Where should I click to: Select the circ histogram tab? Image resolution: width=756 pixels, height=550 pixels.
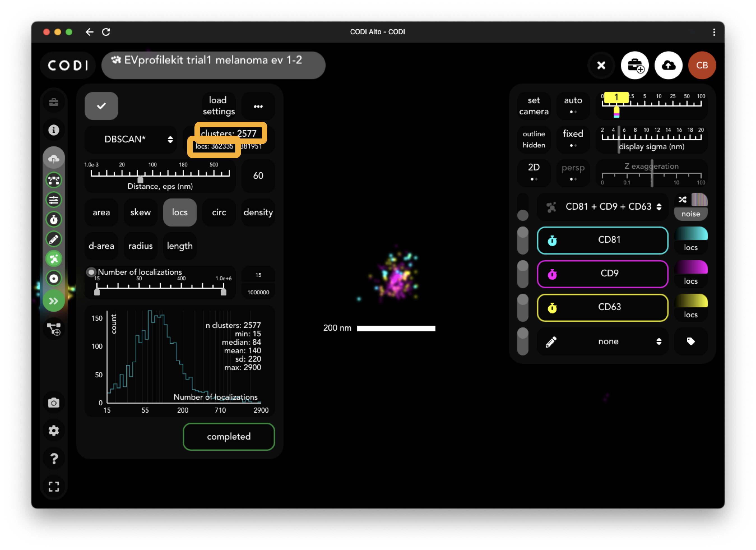tap(219, 212)
